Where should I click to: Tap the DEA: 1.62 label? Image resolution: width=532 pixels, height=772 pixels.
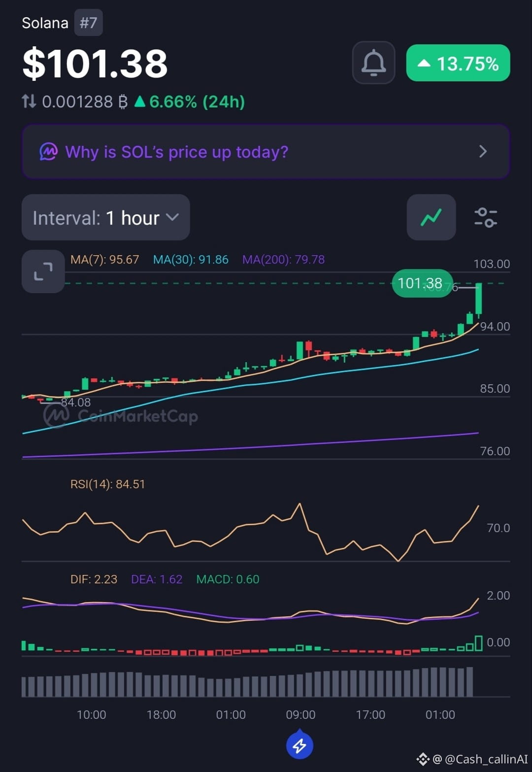click(x=157, y=579)
